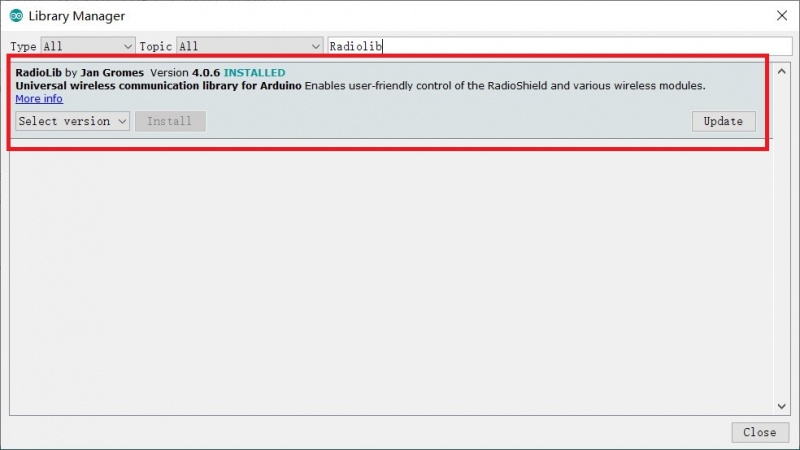Screen dimensions: 800x450
Task: Click the Arduino logo icon in title bar
Action: tap(16, 16)
